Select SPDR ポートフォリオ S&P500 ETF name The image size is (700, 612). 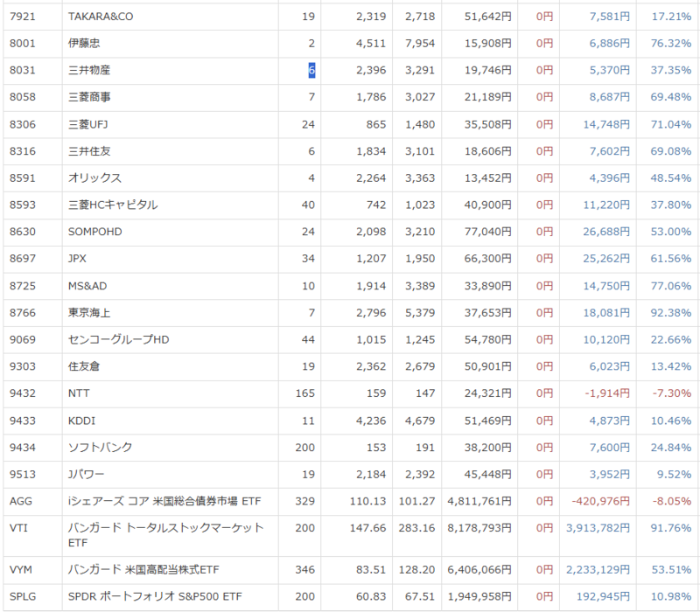tap(155, 596)
